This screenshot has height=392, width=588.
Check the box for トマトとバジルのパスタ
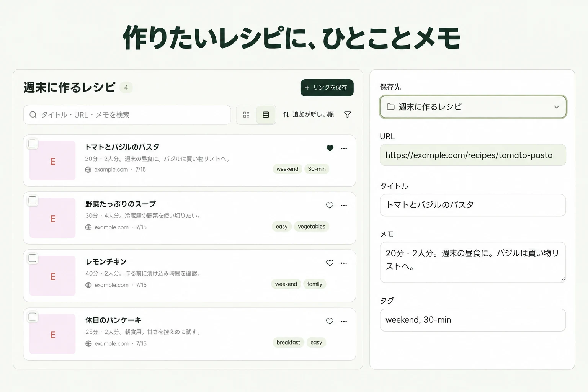pyautogui.click(x=33, y=144)
